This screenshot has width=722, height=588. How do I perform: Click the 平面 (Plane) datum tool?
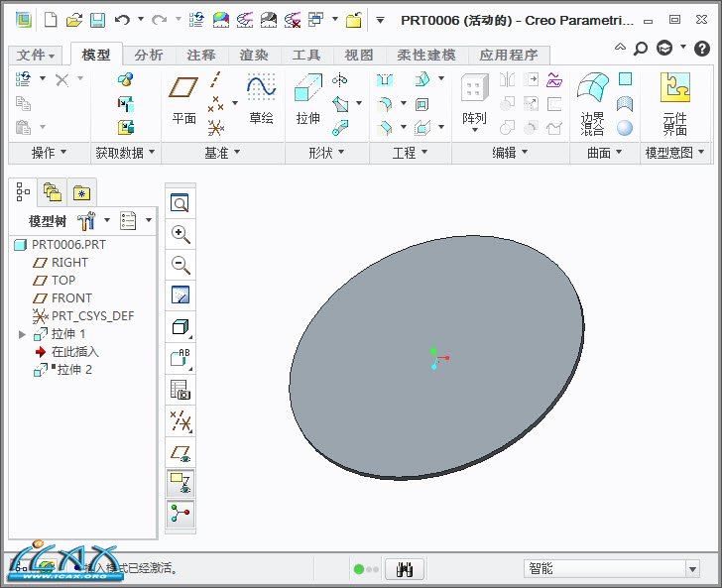tap(183, 99)
